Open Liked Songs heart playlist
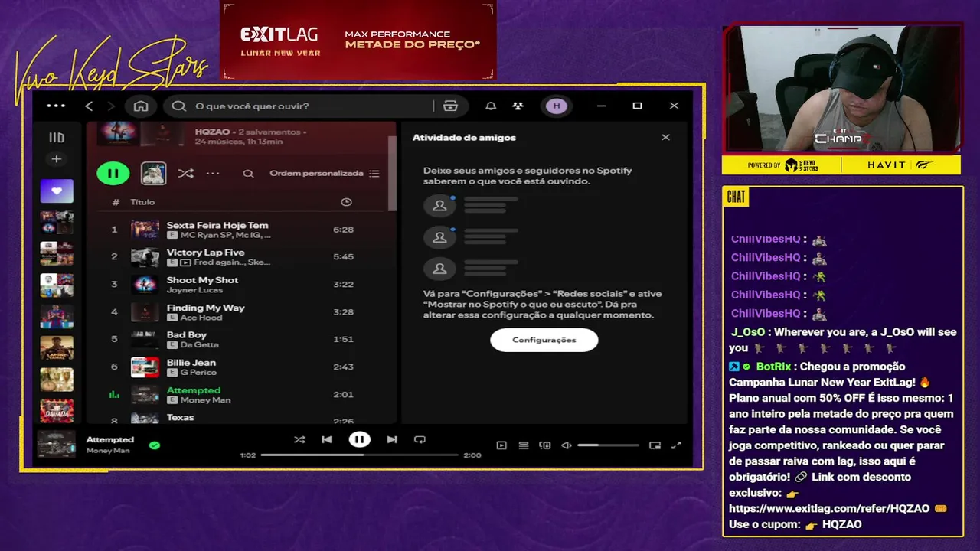This screenshot has width=980, height=551. click(57, 191)
